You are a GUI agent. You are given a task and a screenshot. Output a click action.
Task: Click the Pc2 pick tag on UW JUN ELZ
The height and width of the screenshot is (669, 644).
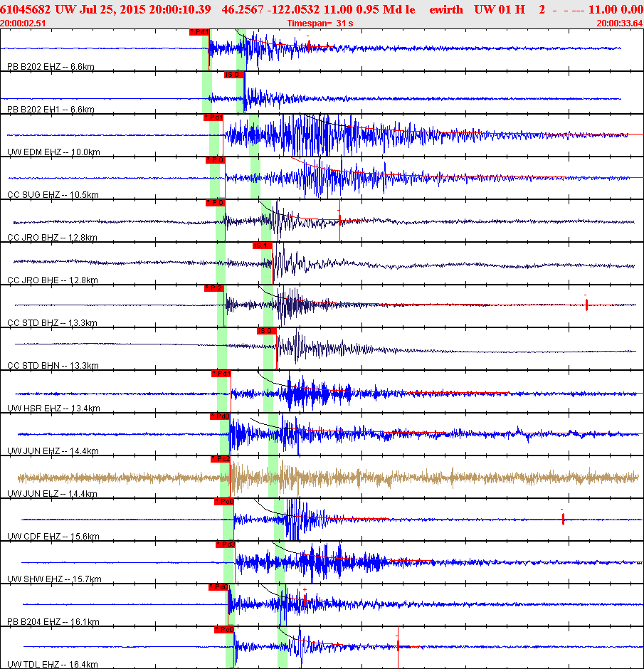[221, 459]
